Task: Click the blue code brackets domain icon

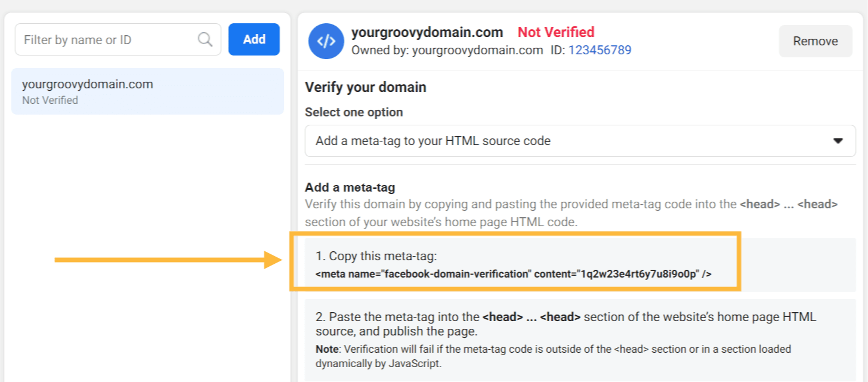Action: pos(326,41)
